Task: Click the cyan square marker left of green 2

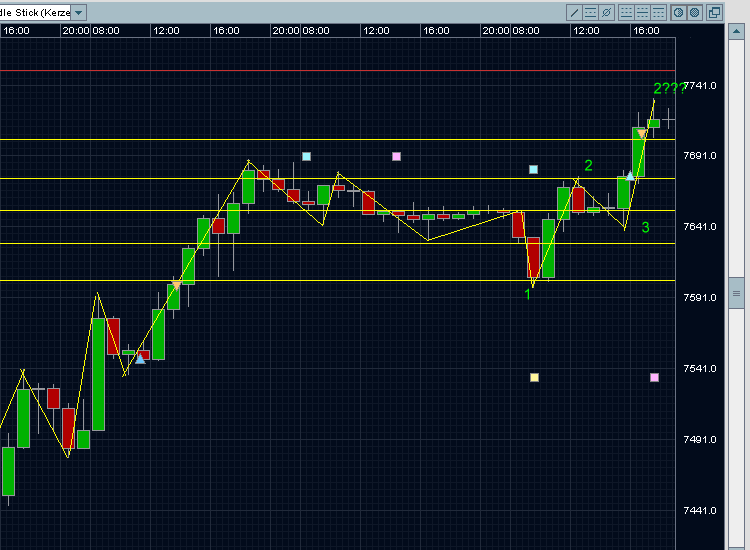Action: tap(533, 169)
